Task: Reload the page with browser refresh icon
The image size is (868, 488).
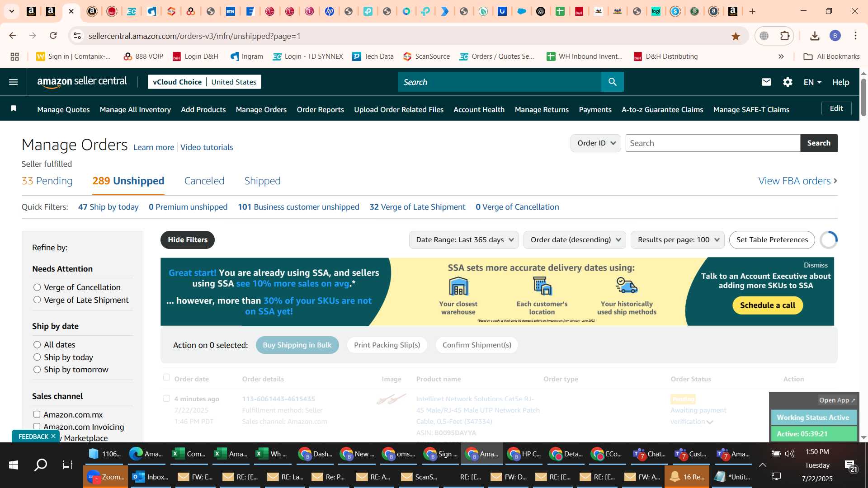Action: 53,36
